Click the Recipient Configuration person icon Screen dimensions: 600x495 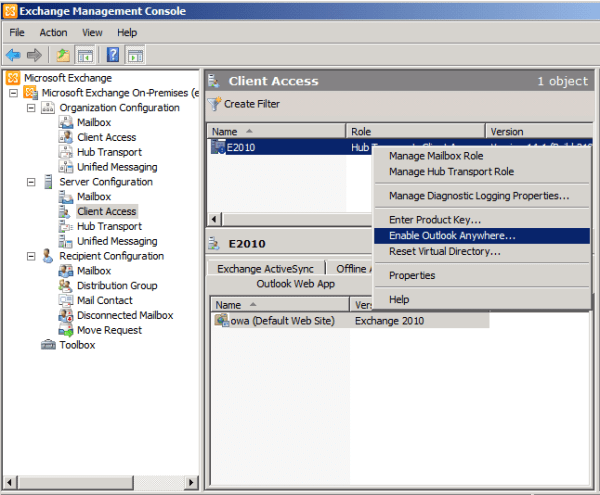[x=47, y=256]
